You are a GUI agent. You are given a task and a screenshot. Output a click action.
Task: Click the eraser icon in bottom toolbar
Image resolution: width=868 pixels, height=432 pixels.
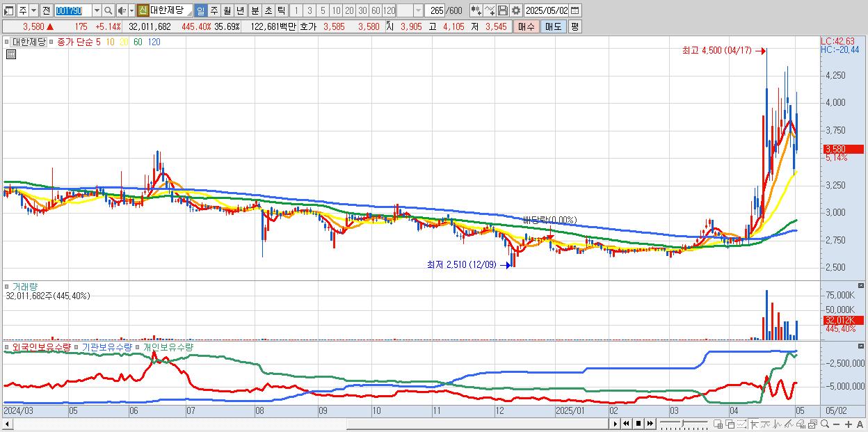[801, 424]
